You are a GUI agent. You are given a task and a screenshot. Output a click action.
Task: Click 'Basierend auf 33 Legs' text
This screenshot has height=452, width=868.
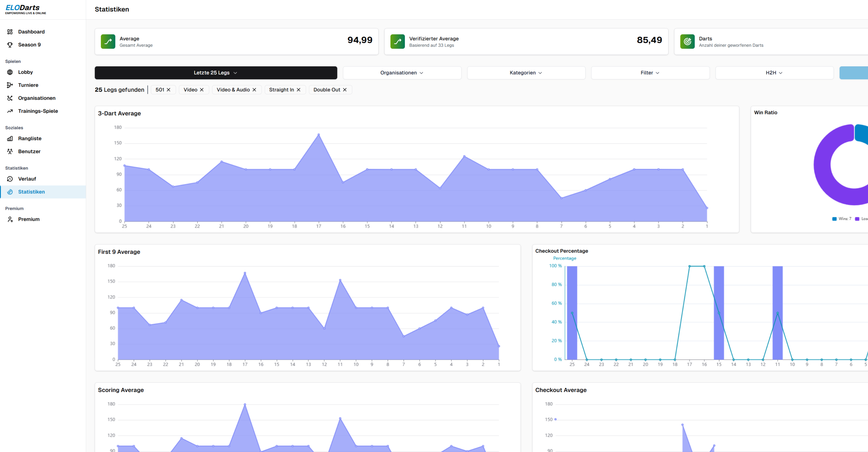coord(431,45)
